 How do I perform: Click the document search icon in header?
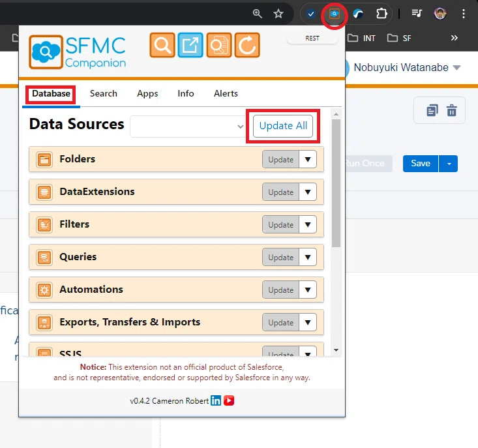(x=219, y=45)
